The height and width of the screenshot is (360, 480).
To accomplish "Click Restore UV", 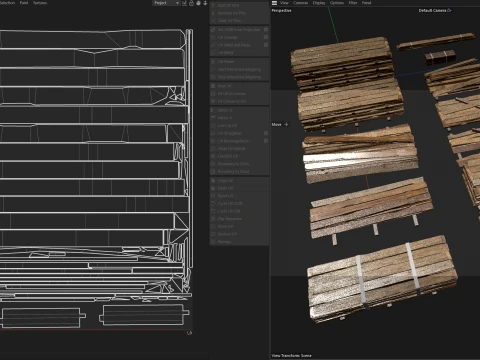I will point(239,234).
